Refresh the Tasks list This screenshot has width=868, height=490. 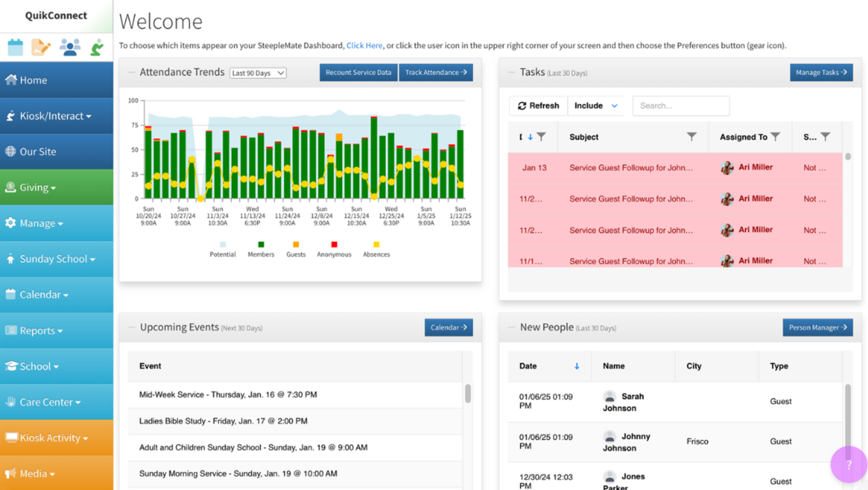[x=538, y=106]
